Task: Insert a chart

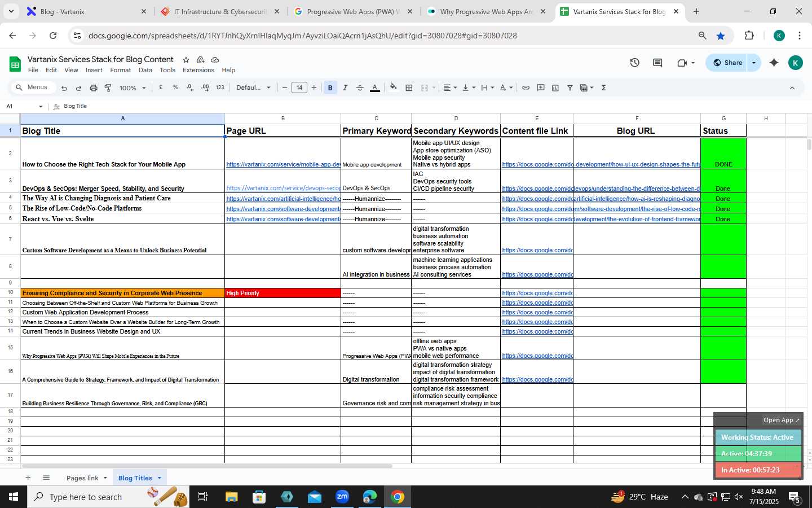Action: [555, 87]
